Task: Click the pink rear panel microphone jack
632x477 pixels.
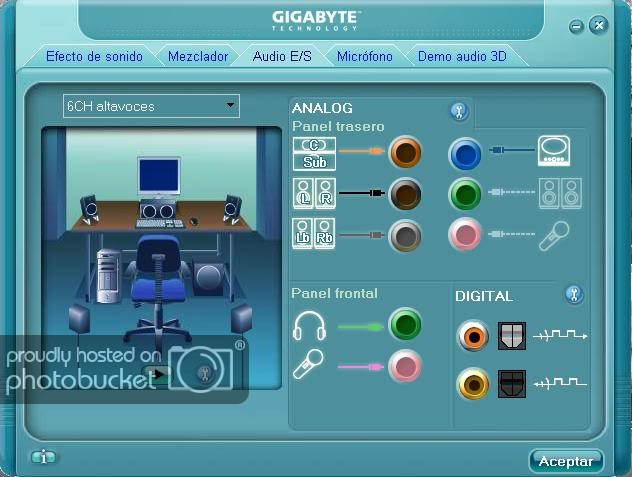Action: click(465, 235)
